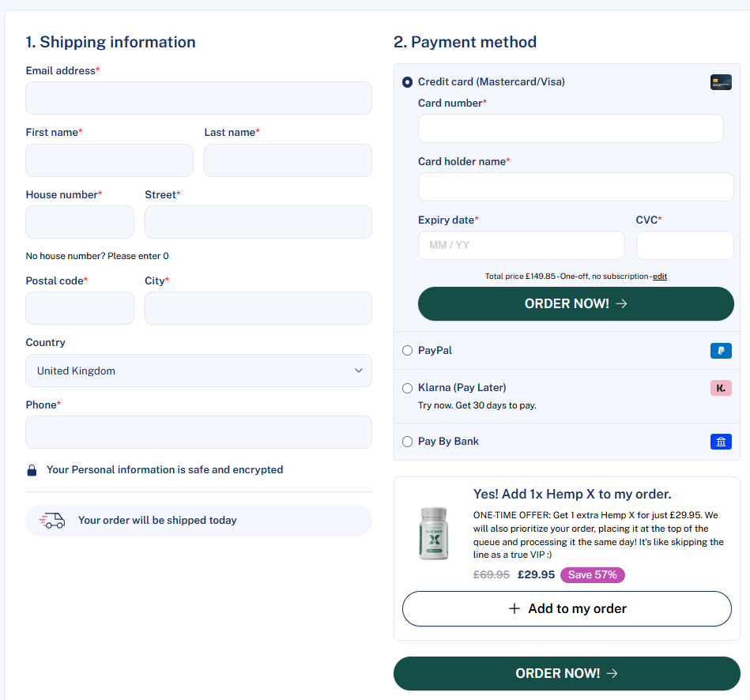The width and height of the screenshot is (750, 700).
Task: Click Add to my order button
Action: click(567, 608)
